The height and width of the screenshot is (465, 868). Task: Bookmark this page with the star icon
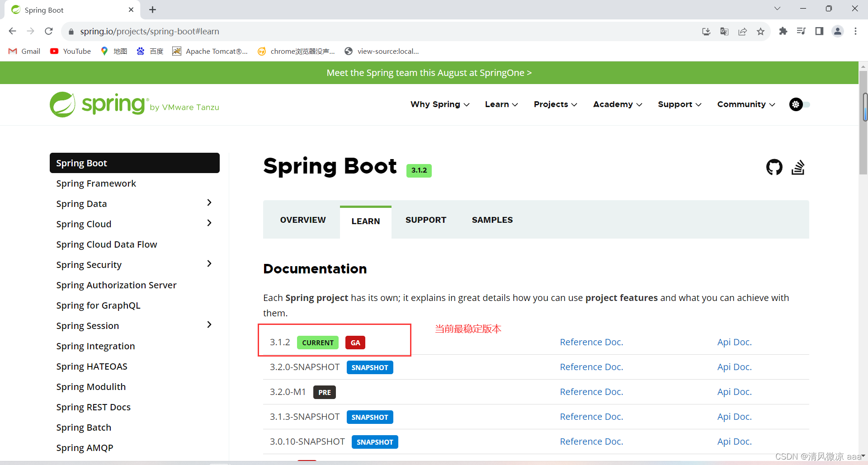[760, 31]
